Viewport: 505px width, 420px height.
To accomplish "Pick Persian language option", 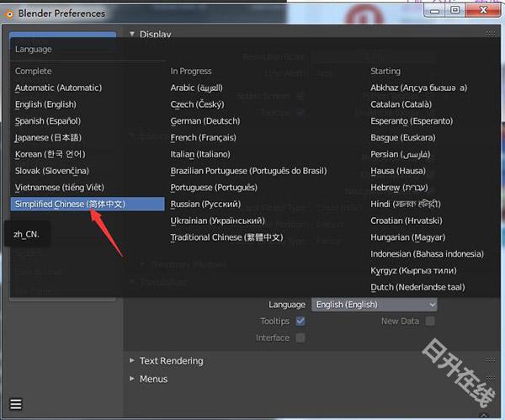I will pos(401,154).
